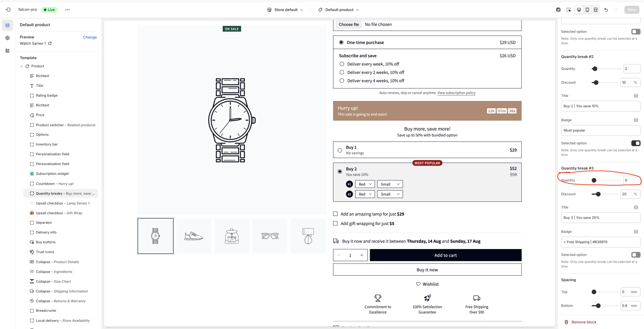This screenshot has height=329, width=644.
Task: Click the Most popular badge input field
Action: click(600, 130)
